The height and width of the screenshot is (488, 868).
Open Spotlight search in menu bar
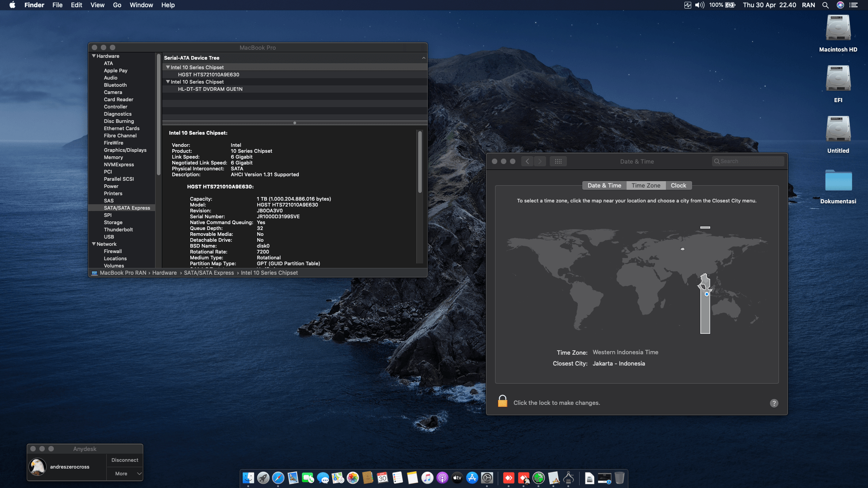[825, 5]
